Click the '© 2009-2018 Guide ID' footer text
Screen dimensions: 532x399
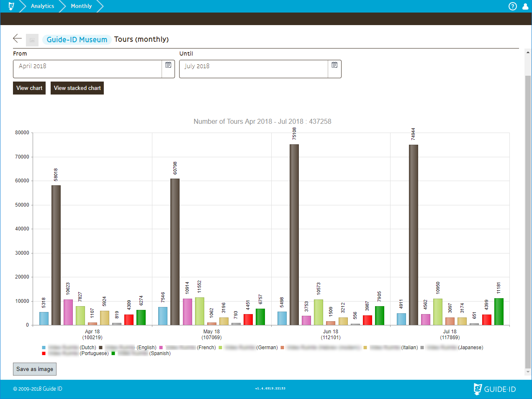pos(38,389)
